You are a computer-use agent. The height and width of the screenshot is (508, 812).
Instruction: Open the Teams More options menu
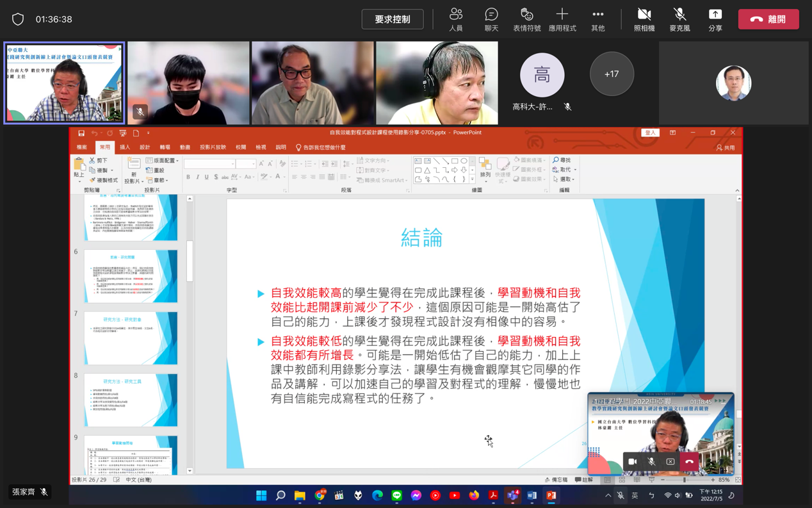point(597,19)
